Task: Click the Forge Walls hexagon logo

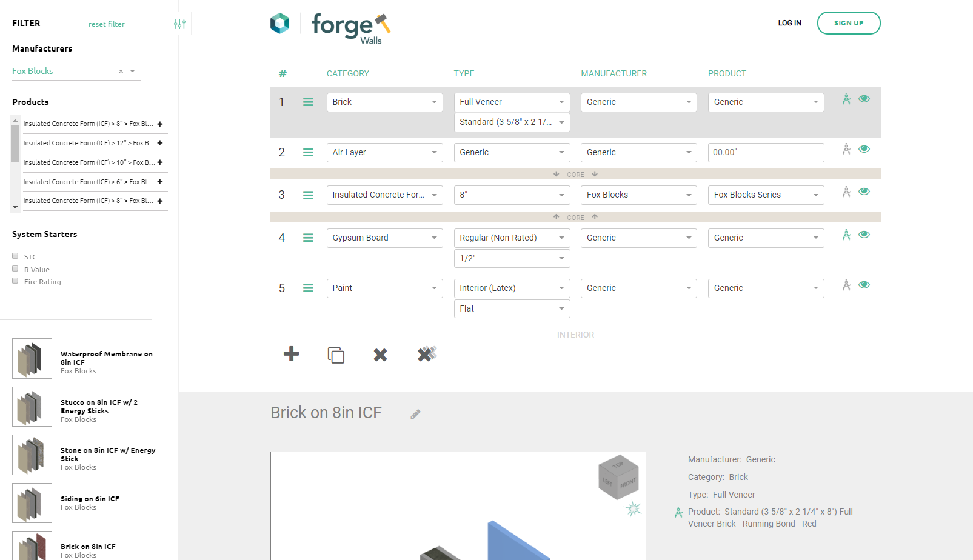Action: tap(280, 23)
